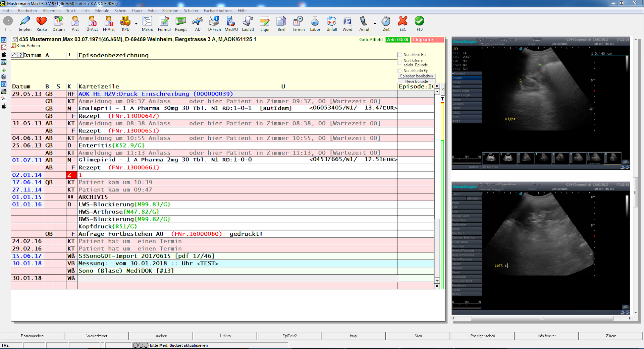
Task: Expand the patient header disclosure arrow
Action: (14, 40)
